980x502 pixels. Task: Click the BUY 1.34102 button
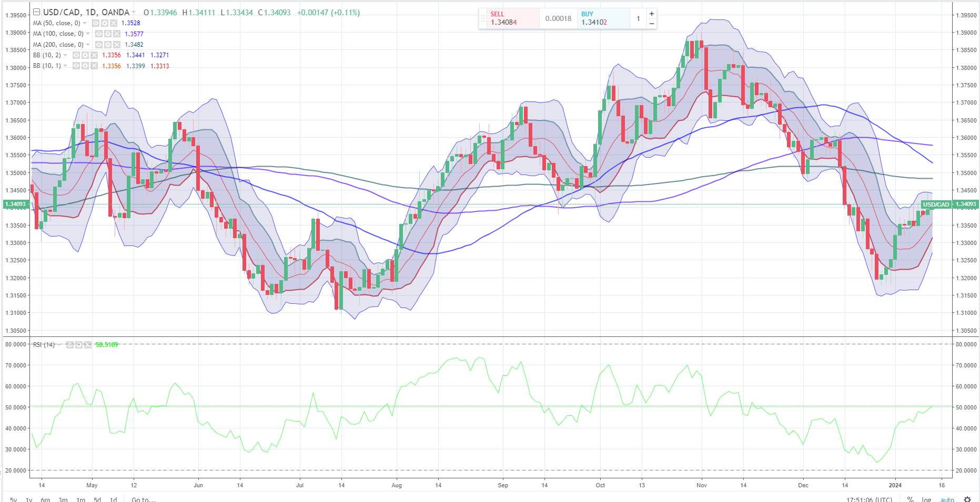pyautogui.click(x=602, y=18)
